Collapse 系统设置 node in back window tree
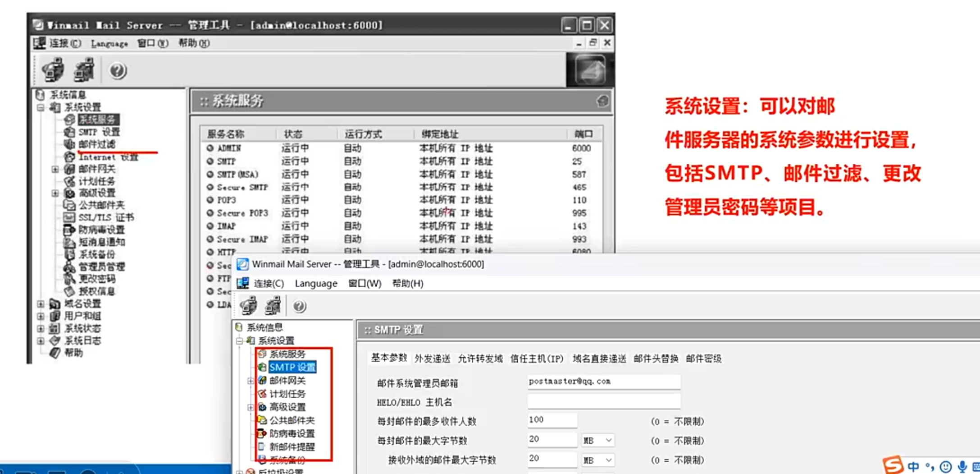The image size is (980, 474). coord(41,107)
